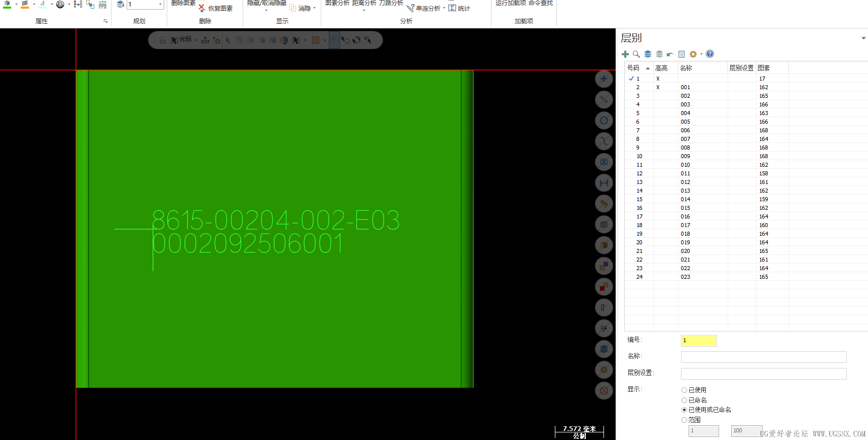The height and width of the screenshot is (440, 868).
Task: Open the Levels panel help icon
Action: (710, 54)
